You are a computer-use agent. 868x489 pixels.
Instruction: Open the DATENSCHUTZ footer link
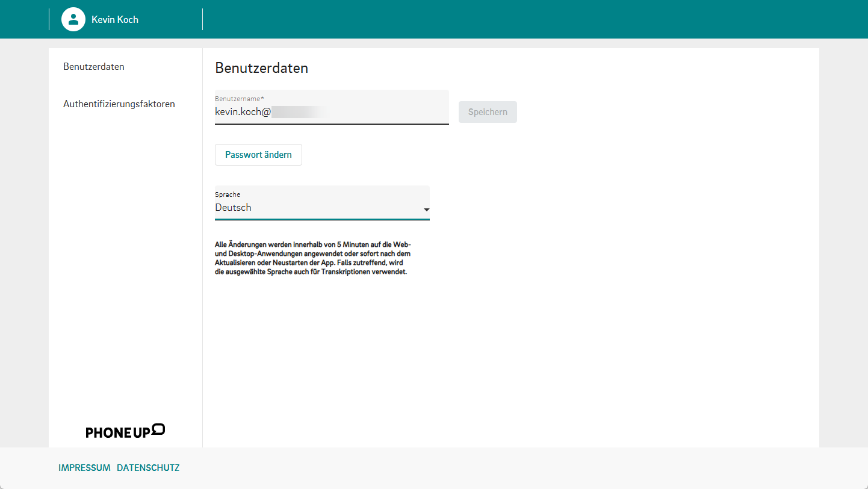tap(148, 468)
